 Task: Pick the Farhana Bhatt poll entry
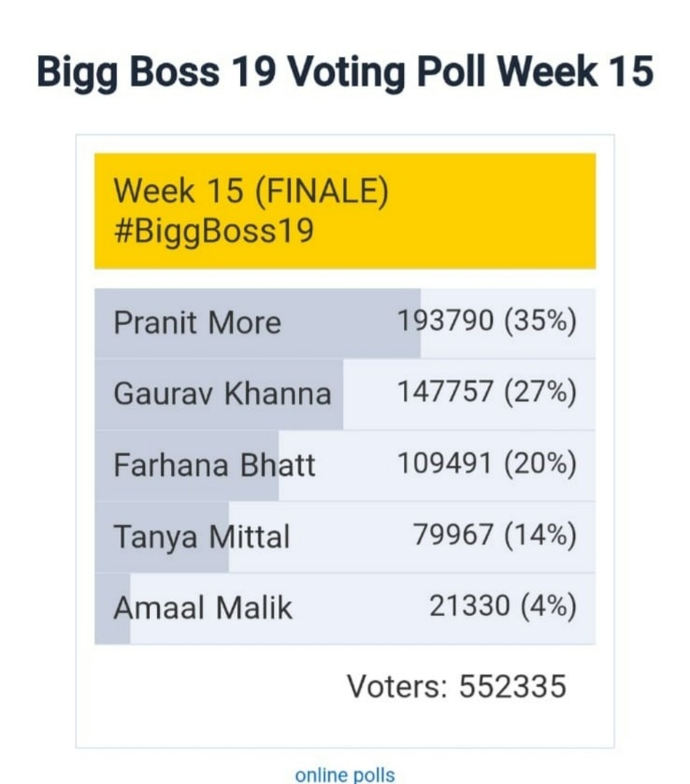point(214,464)
